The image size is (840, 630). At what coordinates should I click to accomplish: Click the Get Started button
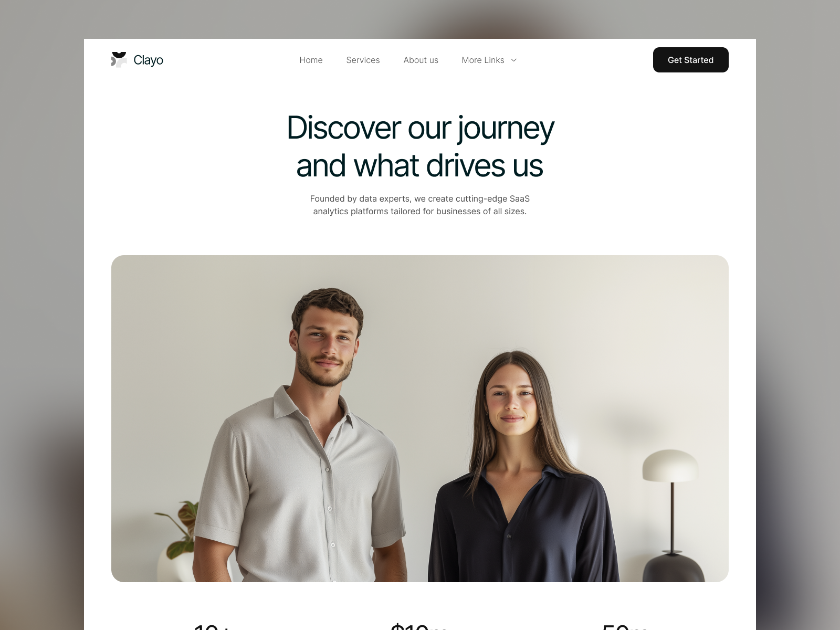click(x=690, y=60)
